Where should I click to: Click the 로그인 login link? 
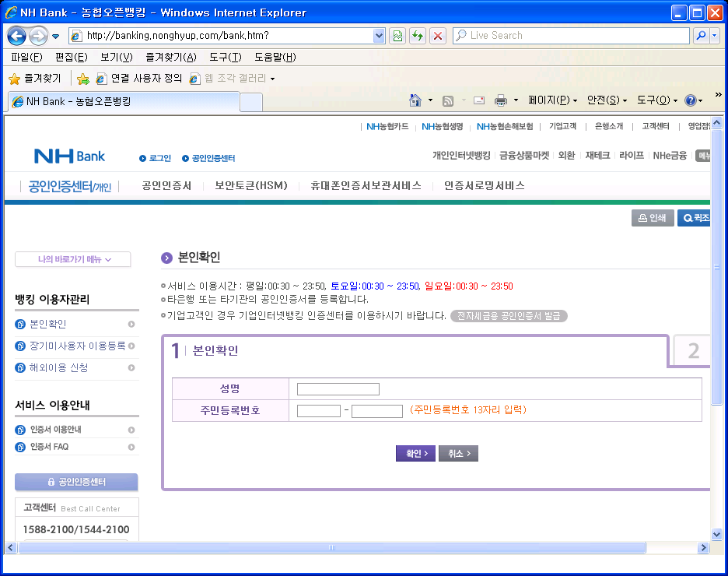(x=156, y=159)
